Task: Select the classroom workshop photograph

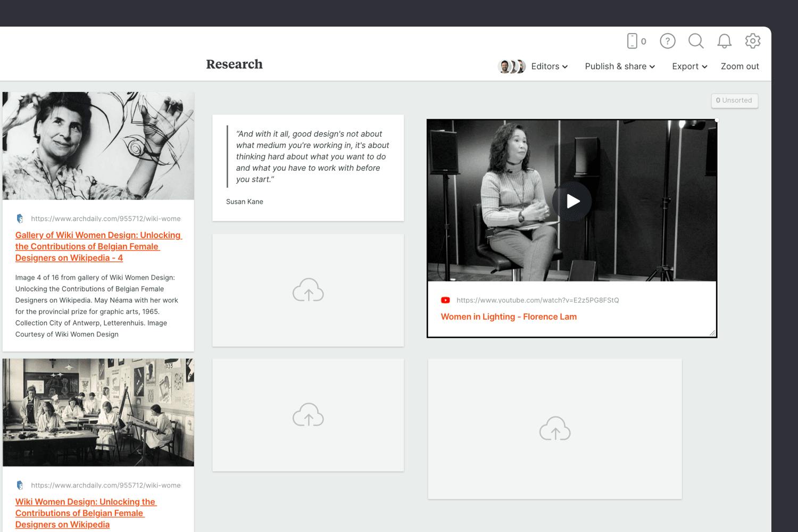Action: (x=98, y=412)
